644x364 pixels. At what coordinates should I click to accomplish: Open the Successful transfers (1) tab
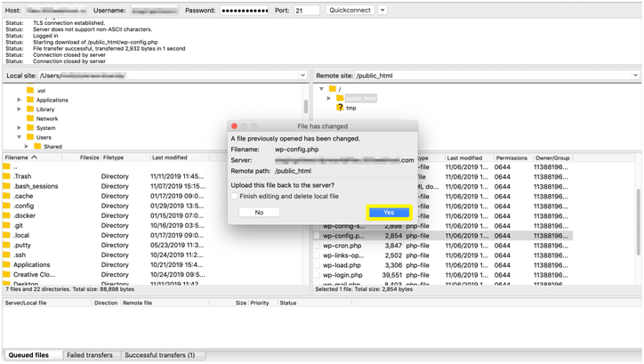point(159,355)
